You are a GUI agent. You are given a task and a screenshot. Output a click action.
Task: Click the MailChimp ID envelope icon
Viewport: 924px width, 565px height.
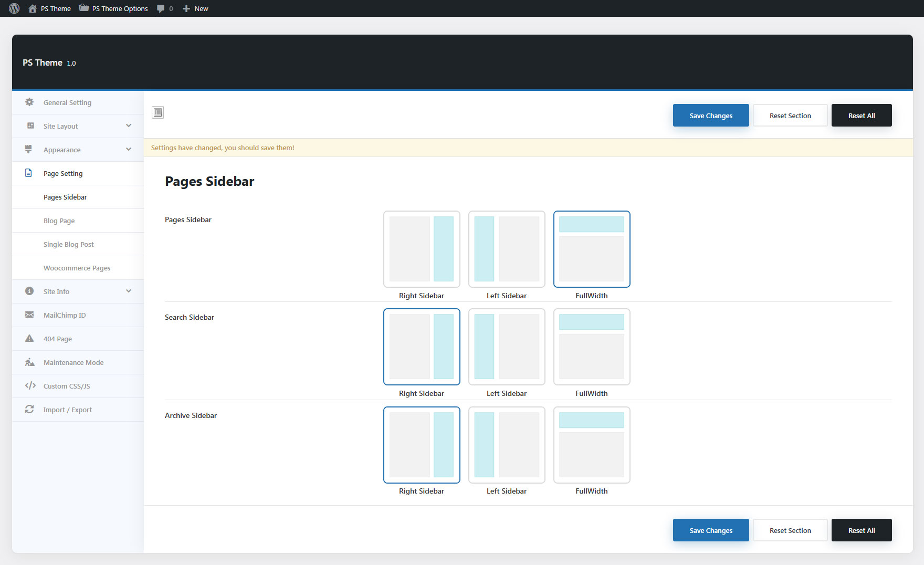pos(29,315)
